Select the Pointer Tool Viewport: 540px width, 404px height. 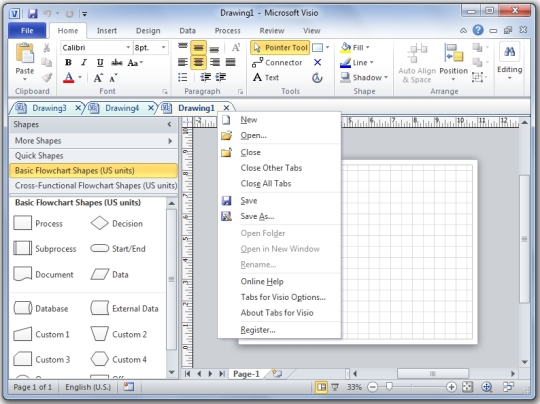click(280, 48)
